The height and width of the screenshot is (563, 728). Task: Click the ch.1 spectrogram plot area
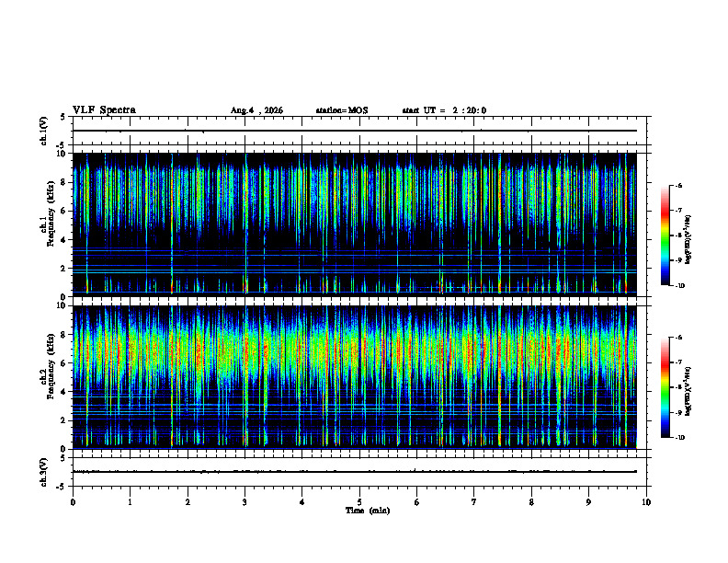click(x=355, y=224)
